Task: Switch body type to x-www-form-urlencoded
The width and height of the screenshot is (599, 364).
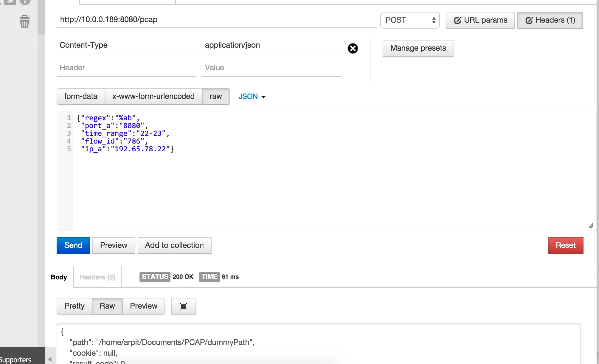Action: click(x=153, y=97)
